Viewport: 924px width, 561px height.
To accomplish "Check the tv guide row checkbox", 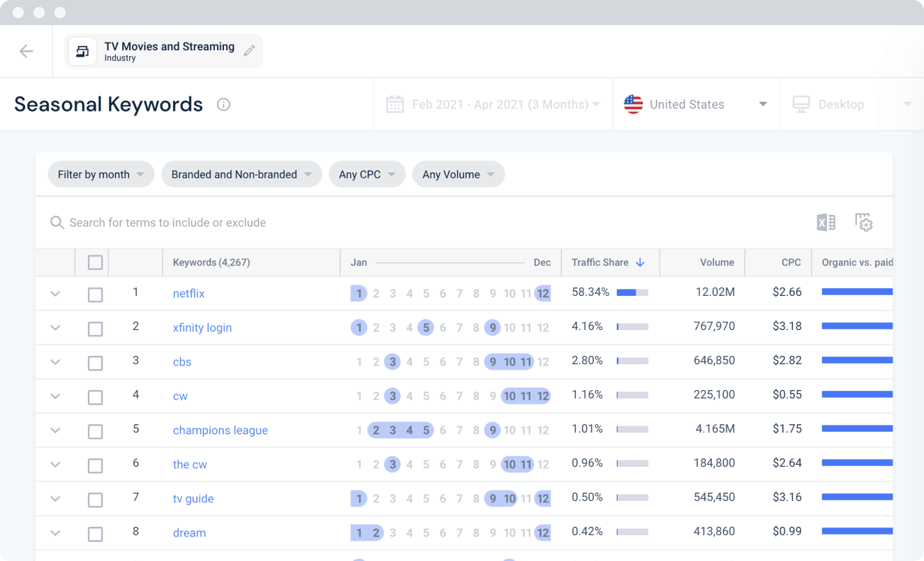I will 96,500.
